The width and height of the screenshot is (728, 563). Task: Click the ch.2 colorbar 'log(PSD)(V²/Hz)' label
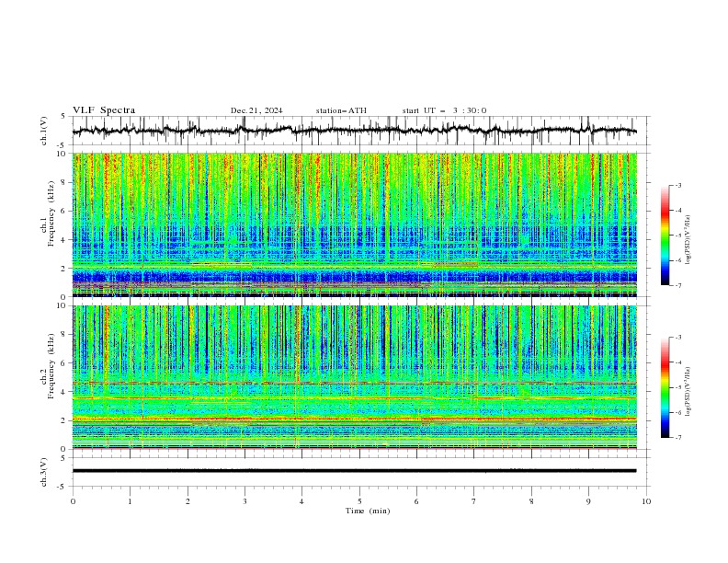click(688, 392)
